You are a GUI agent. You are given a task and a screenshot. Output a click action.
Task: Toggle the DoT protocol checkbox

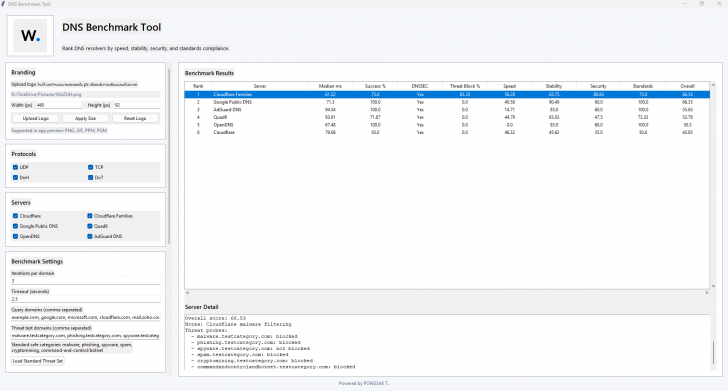91,177
